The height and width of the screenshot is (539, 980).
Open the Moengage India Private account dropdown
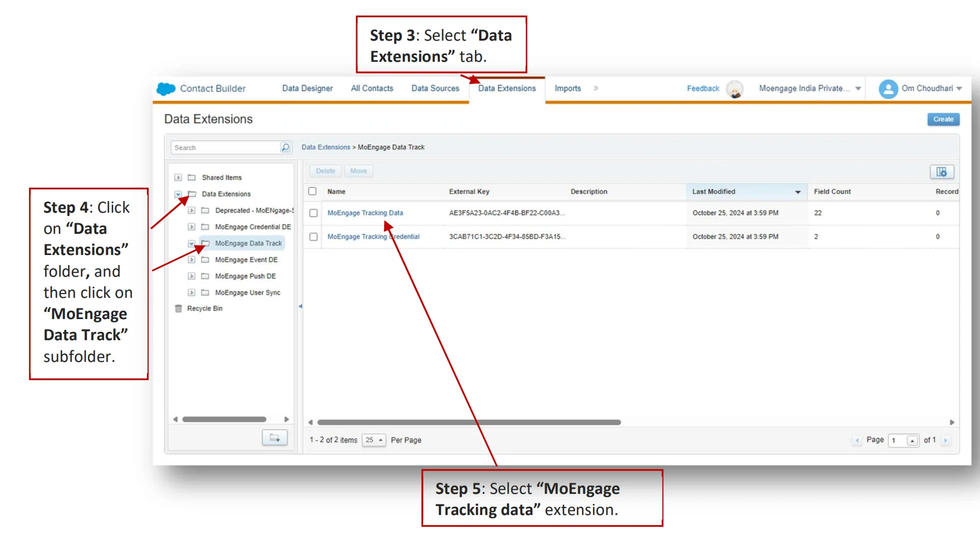pos(858,89)
